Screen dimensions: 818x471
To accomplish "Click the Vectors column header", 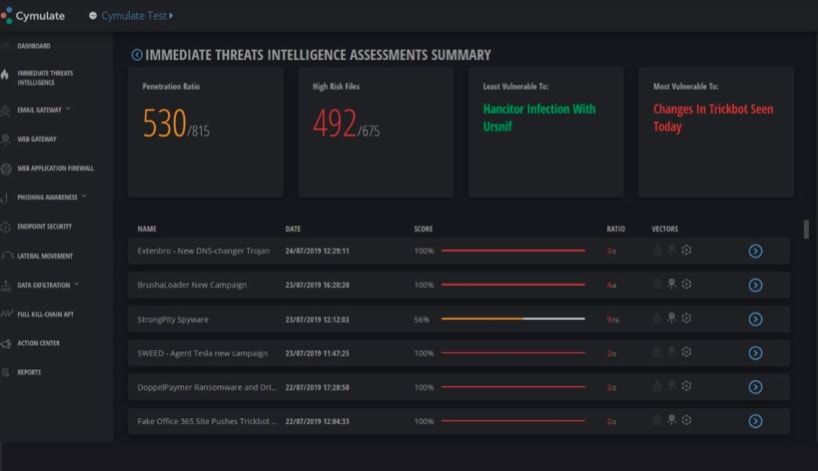I will pyautogui.click(x=665, y=229).
